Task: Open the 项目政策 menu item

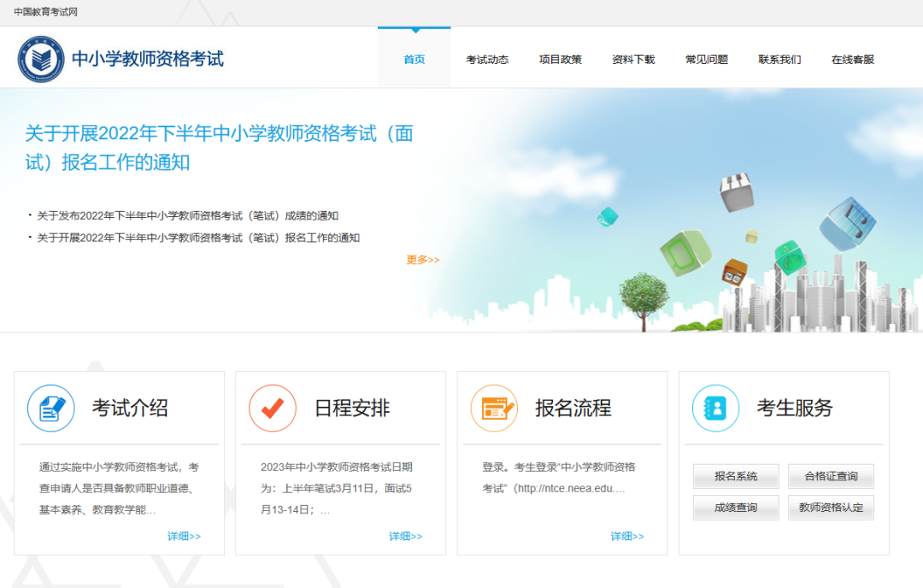Action: tap(560, 60)
